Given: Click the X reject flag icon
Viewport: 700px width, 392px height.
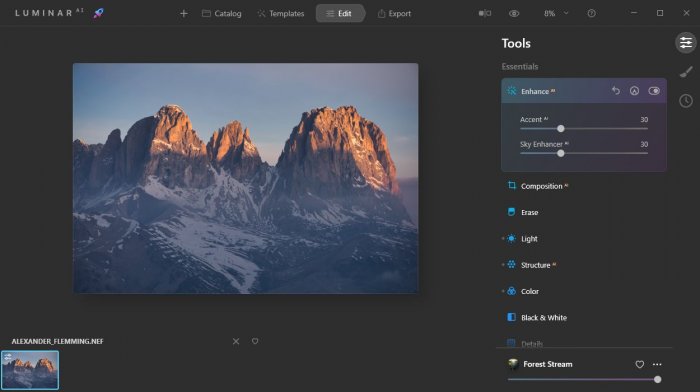Looking at the screenshot, I should tap(236, 341).
